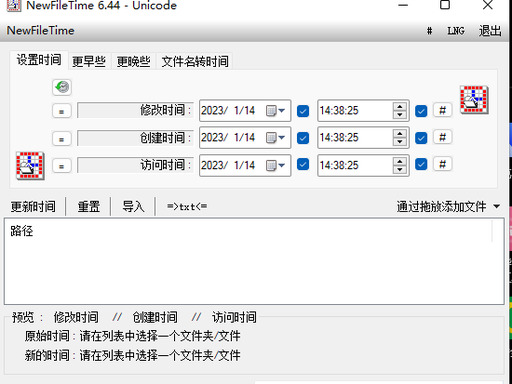
Task: Click the 更新时间 button
Action: pos(33,207)
